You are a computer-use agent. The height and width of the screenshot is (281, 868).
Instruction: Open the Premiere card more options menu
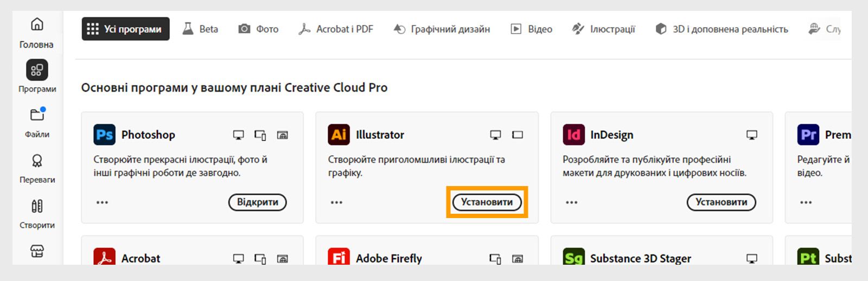806,202
